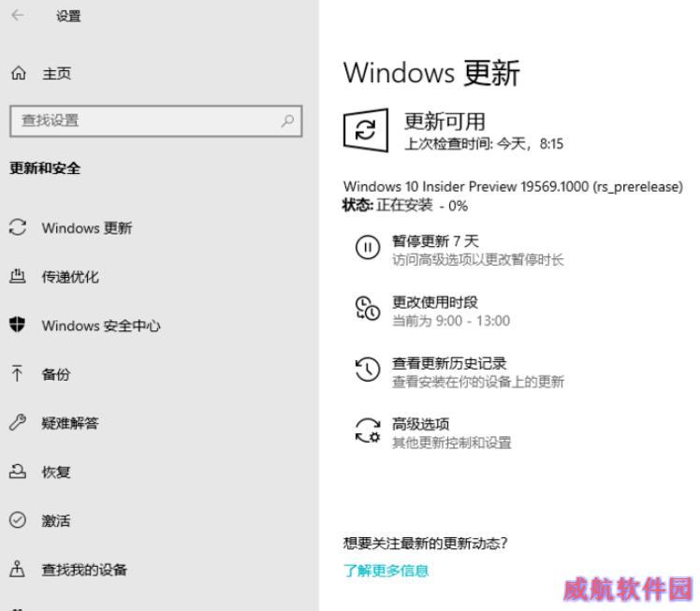Select the 查找我的设备 locator icon
Screen dimensions: 700x611
click(18, 569)
